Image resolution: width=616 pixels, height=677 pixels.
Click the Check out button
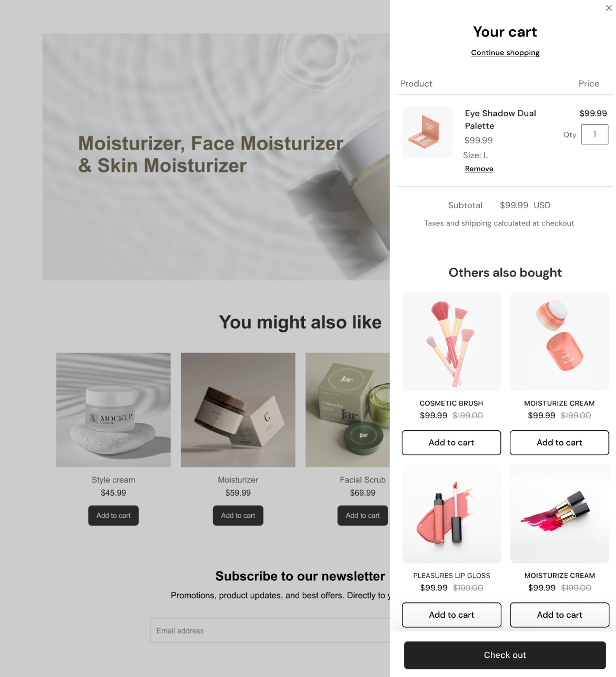[505, 655]
